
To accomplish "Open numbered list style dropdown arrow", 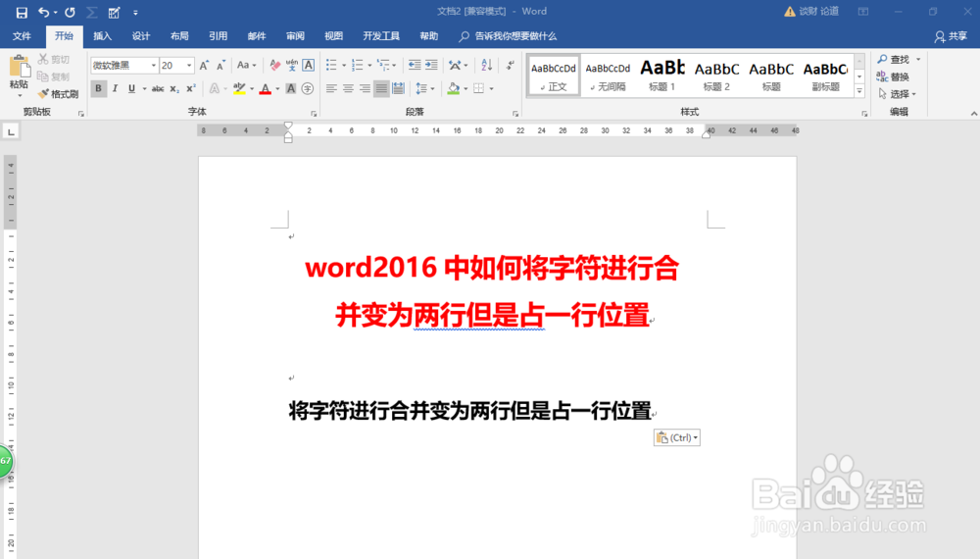I will [369, 65].
